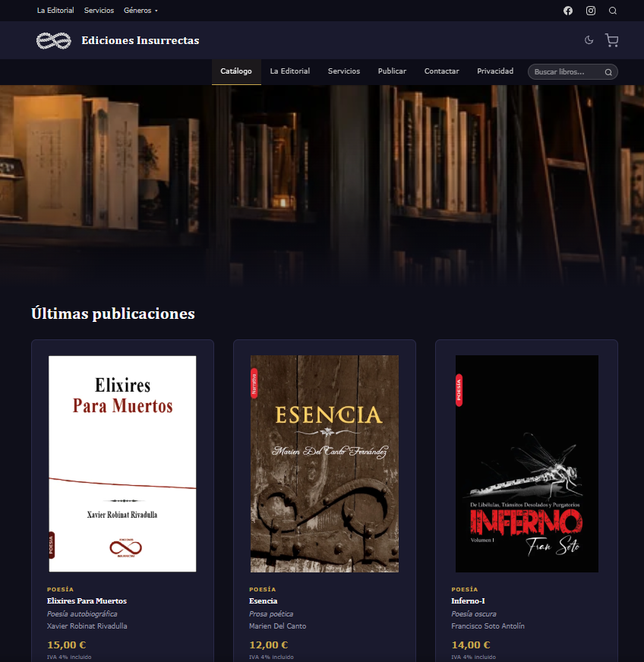This screenshot has width=644, height=662.
Task: Open the Inferno book cover
Action: click(x=526, y=464)
